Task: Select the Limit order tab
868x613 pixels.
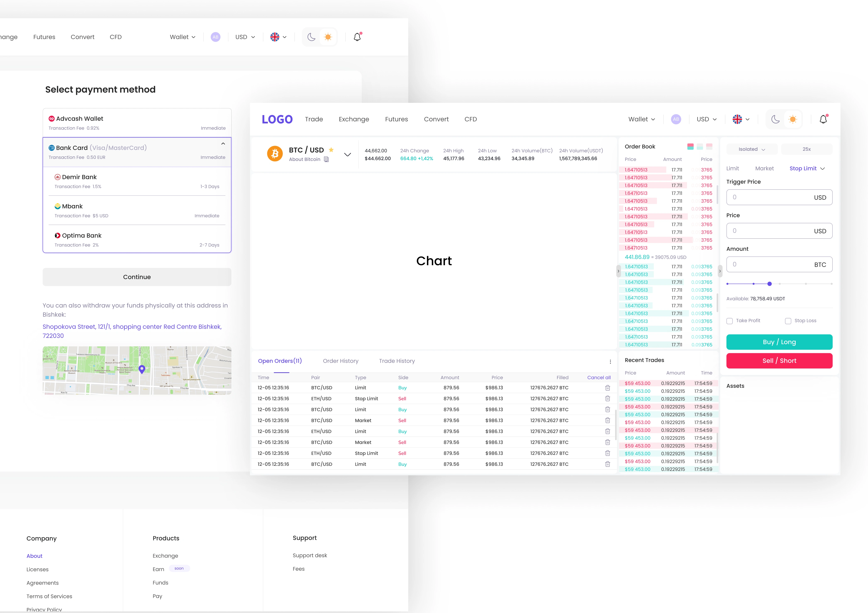Action: coord(732,169)
